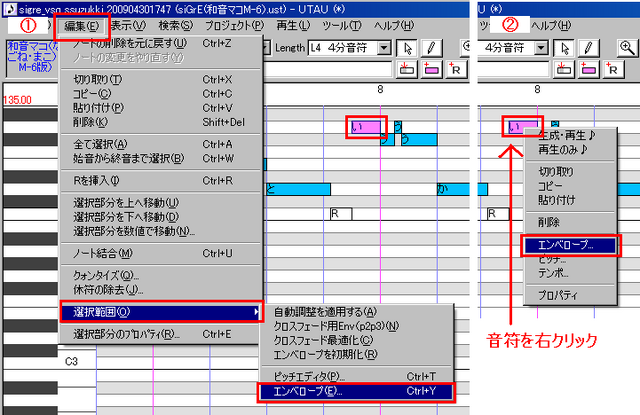Screen dimensions: 640x415
Task: Choose クロスフェード用Env(p2p3)(N)
Action: pos(356,326)
